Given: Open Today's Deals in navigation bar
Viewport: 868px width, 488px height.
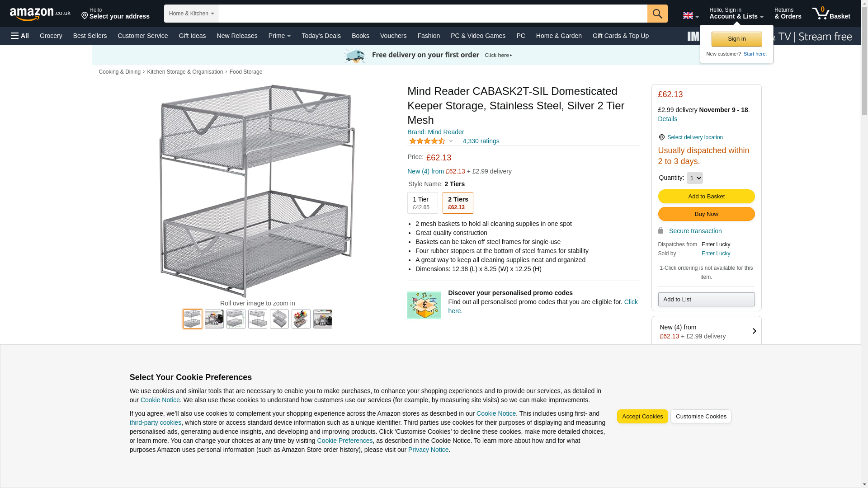Looking at the screenshot, I should pyautogui.click(x=321, y=36).
